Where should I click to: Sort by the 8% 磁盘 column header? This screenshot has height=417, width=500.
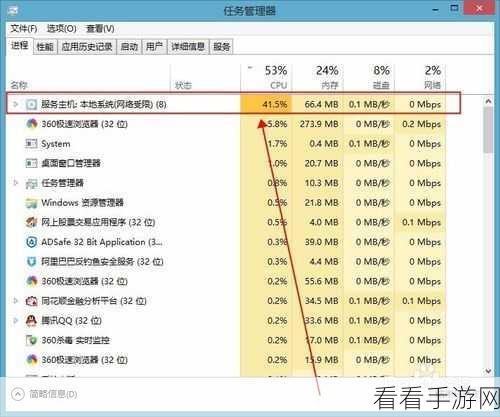pyautogui.click(x=369, y=78)
